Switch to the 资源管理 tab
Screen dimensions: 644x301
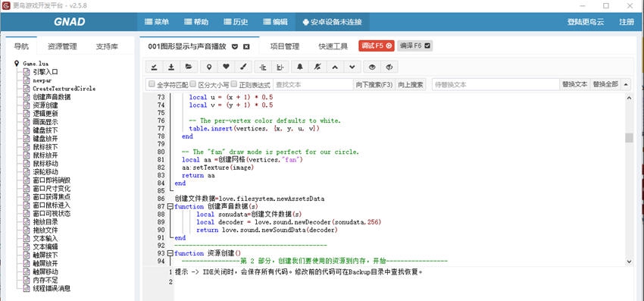[x=62, y=46]
